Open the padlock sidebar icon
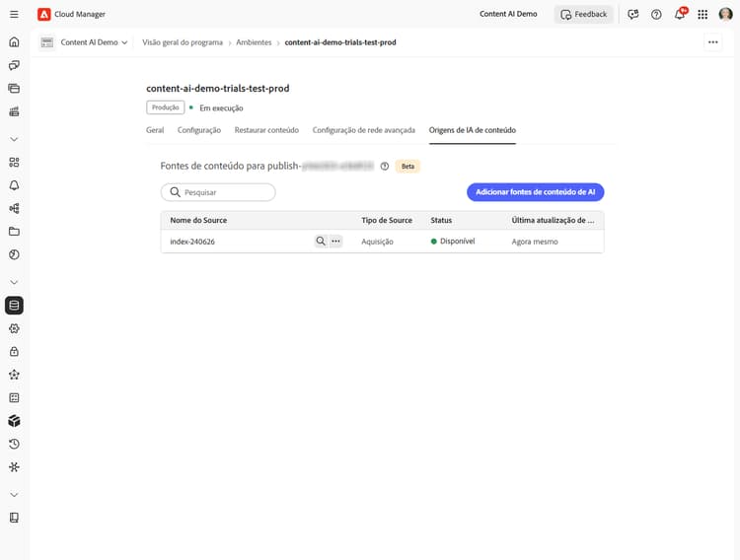 pyautogui.click(x=14, y=351)
